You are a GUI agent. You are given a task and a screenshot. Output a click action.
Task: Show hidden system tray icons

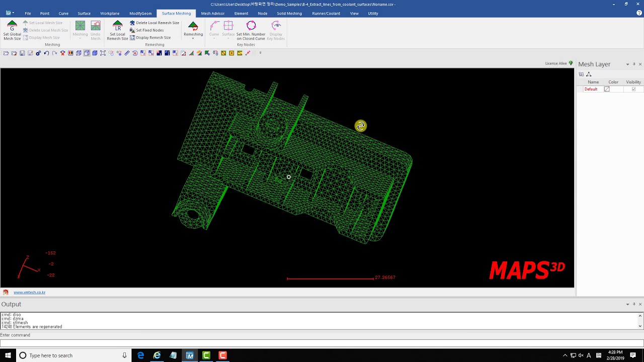[565, 355]
